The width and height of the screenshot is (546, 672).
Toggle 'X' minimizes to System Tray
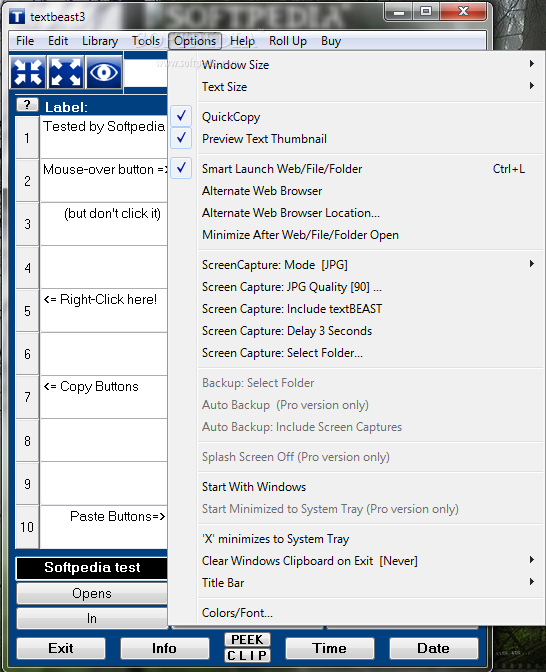click(x=356, y=539)
